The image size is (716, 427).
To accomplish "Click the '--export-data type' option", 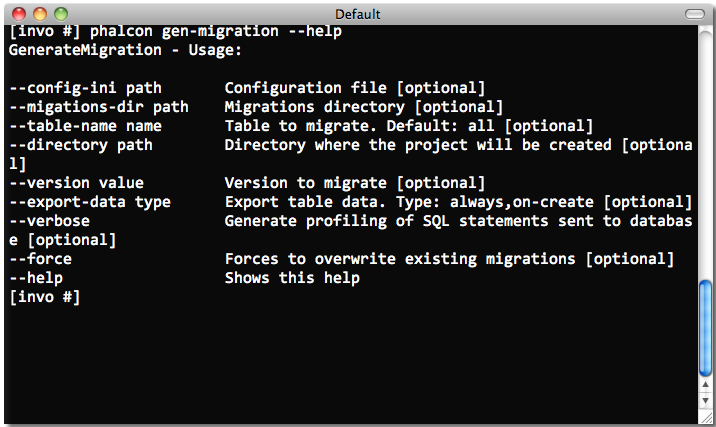I will (90, 202).
